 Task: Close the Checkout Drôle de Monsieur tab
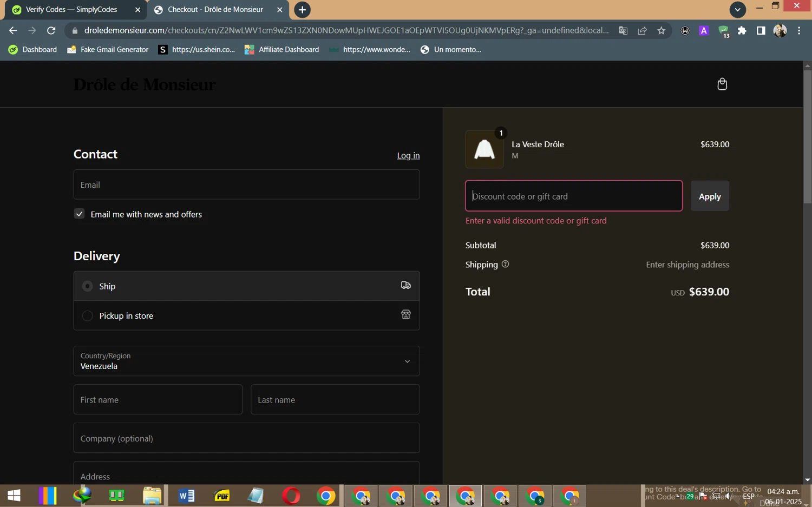(x=279, y=10)
